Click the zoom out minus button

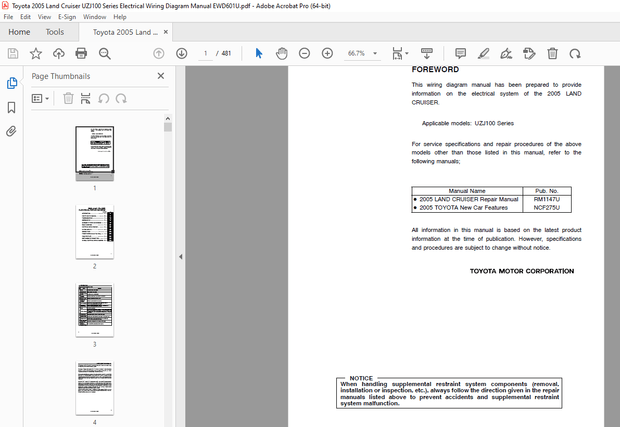(304, 53)
